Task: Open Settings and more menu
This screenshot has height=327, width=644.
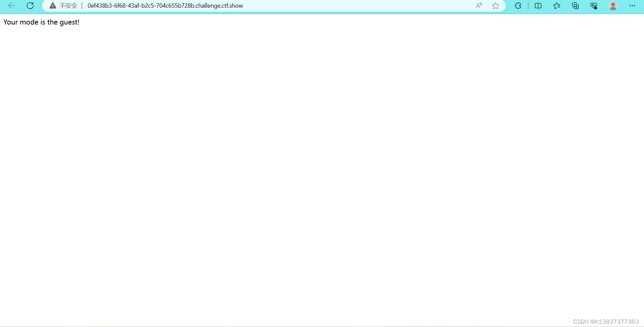Action: coord(632,6)
